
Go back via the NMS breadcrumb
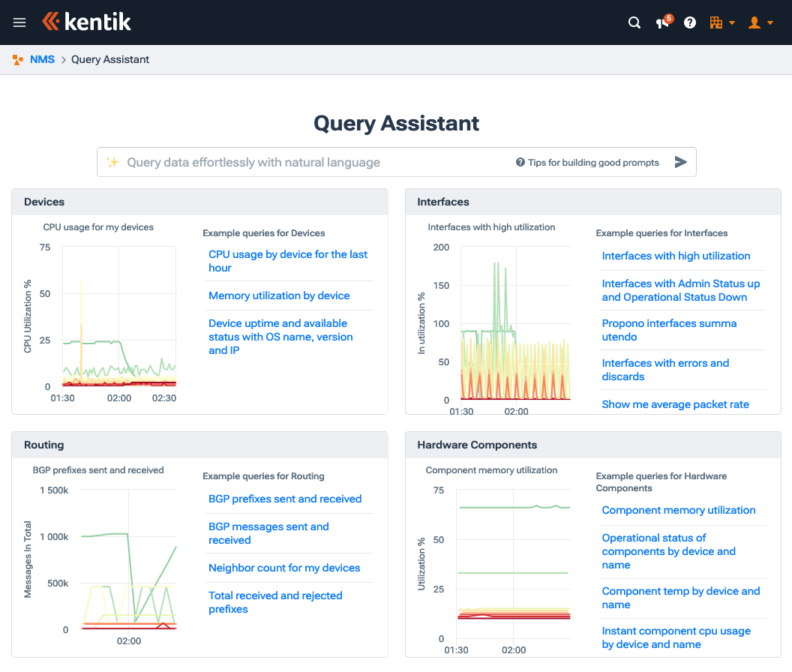43,58
